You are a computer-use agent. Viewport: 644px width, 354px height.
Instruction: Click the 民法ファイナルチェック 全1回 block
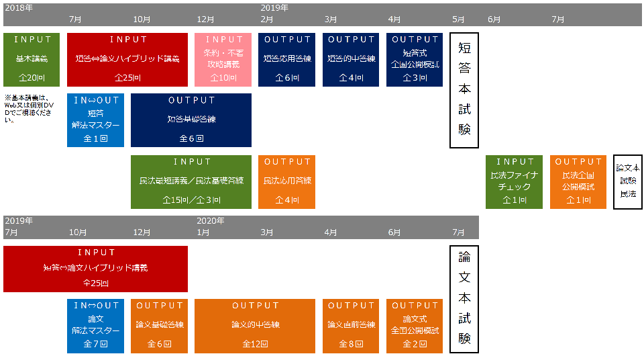(514, 181)
